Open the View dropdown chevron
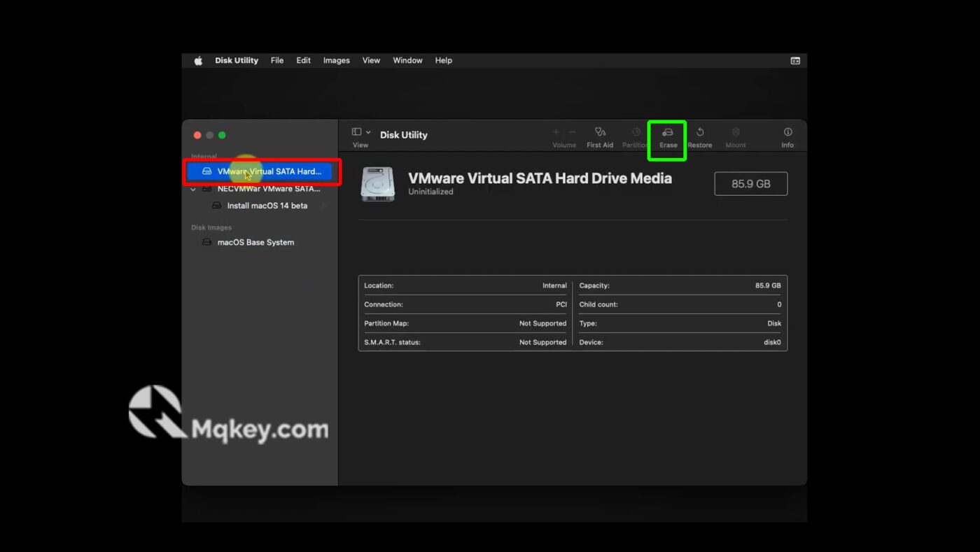980x552 pixels. tap(368, 133)
